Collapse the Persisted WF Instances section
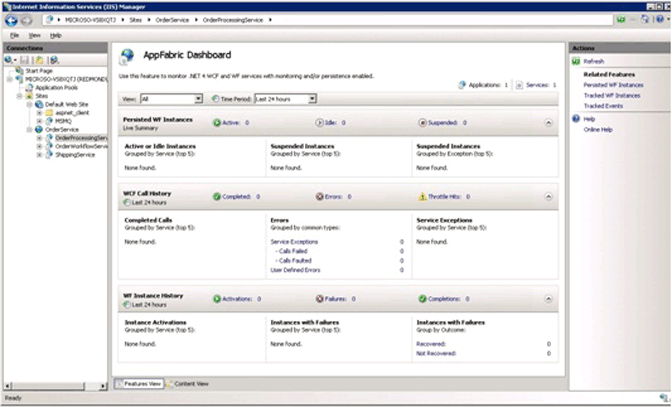Viewport: 672px width, 407px height. (x=548, y=123)
